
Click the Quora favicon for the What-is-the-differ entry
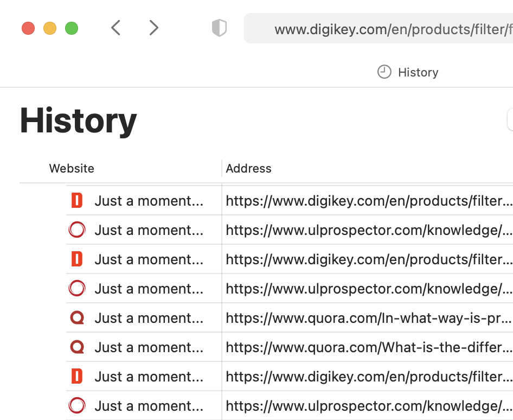77,347
